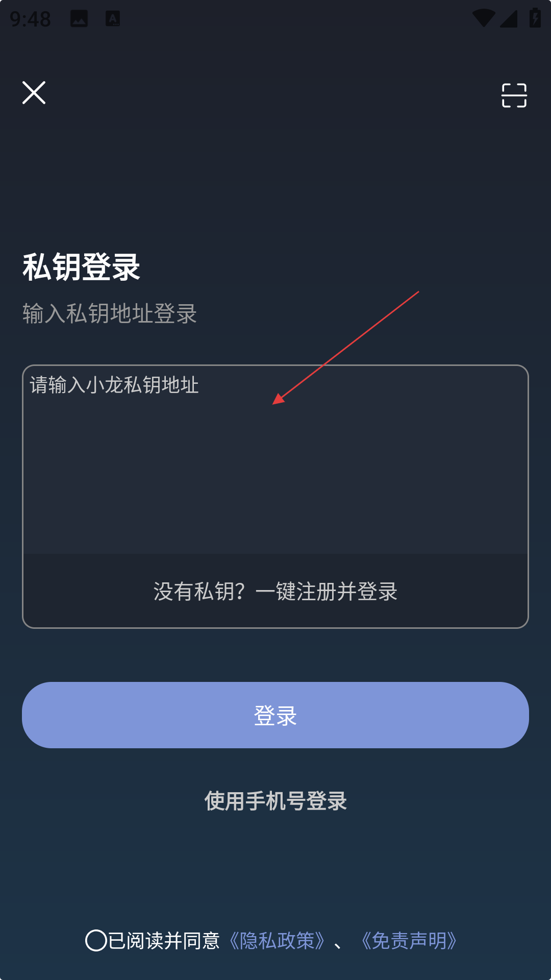The image size is (551, 980).
Task: Open the QR code scanner icon
Action: click(x=514, y=95)
